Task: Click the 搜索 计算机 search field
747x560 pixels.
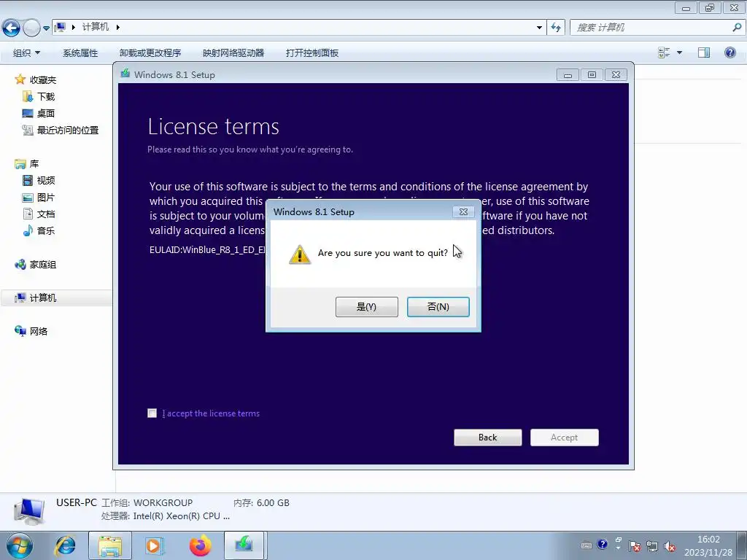Action: point(650,28)
